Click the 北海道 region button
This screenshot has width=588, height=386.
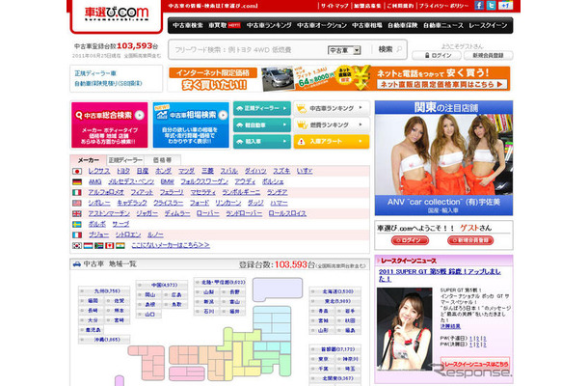(334, 291)
